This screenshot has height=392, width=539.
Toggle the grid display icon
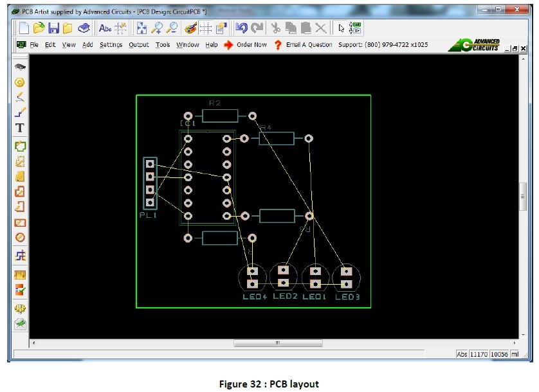tap(206, 28)
